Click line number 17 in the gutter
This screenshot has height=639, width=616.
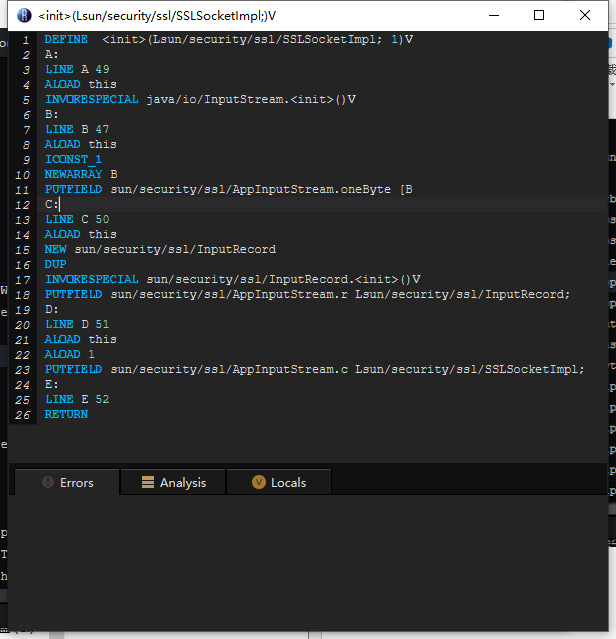pos(22,279)
